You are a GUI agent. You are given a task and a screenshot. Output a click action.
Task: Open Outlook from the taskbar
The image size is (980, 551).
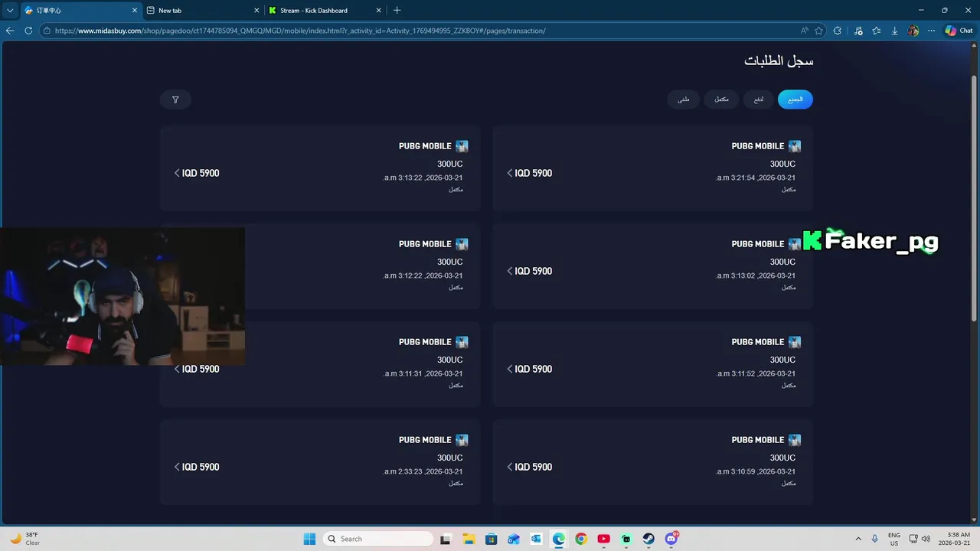click(x=536, y=539)
